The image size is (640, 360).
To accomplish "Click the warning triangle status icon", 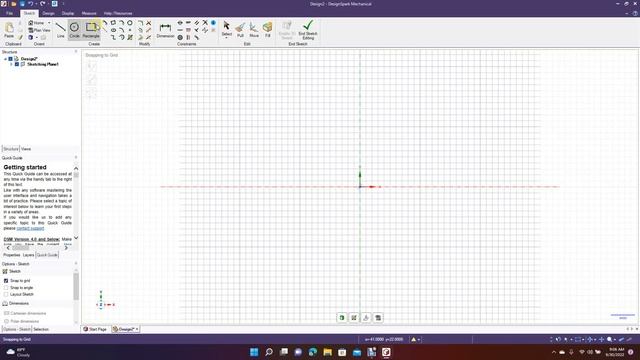I will point(413,339).
